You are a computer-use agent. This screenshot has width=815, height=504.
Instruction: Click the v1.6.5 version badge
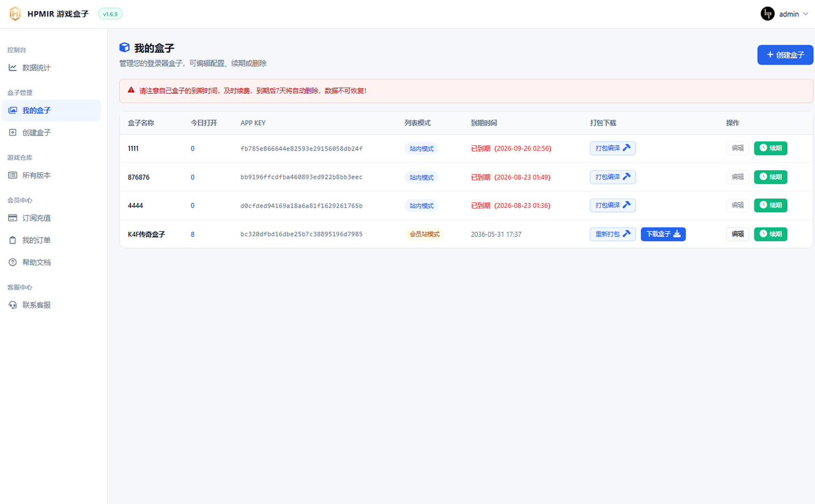tap(110, 14)
